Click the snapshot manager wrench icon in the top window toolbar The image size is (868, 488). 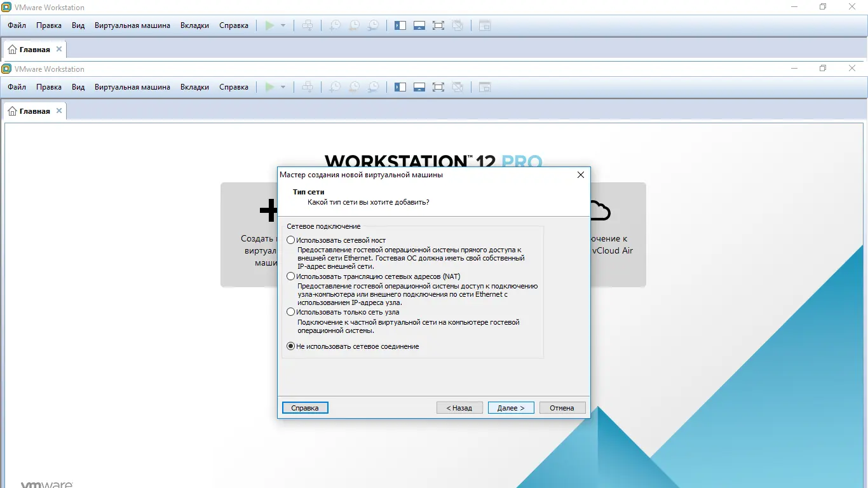(374, 25)
